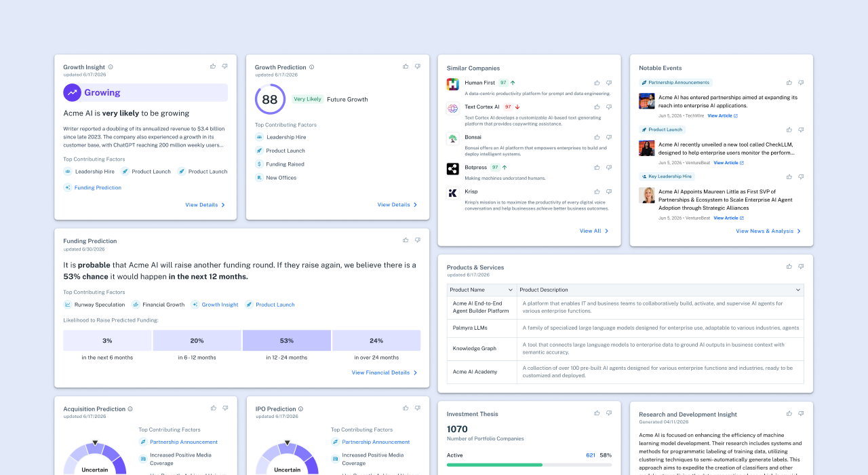Click the Krisp logo
The image size is (868, 475).
(453, 193)
